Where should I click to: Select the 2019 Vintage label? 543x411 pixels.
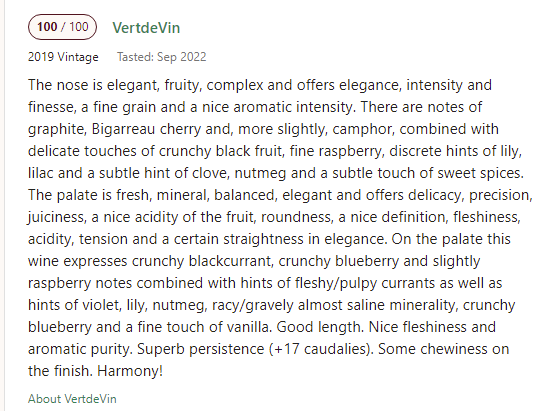tap(63, 57)
